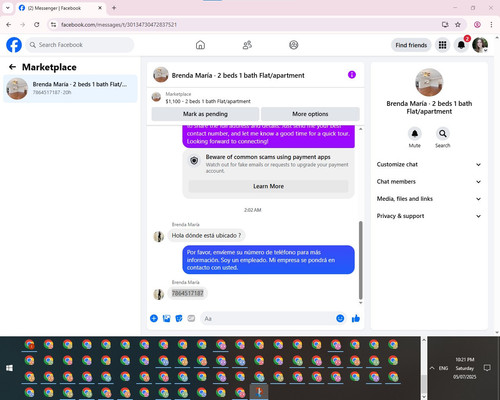Open more actions plus icon
500x400 pixels.
tap(154, 318)
